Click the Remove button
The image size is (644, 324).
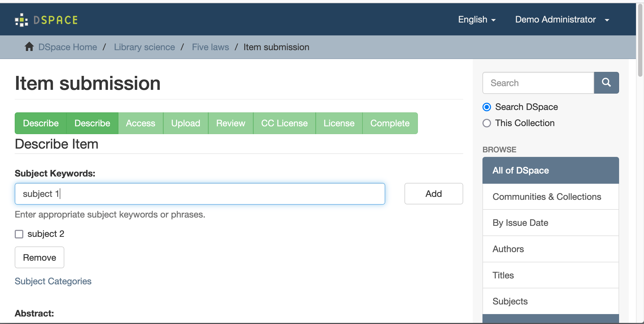pyautogui.click(x=39, y=257)
